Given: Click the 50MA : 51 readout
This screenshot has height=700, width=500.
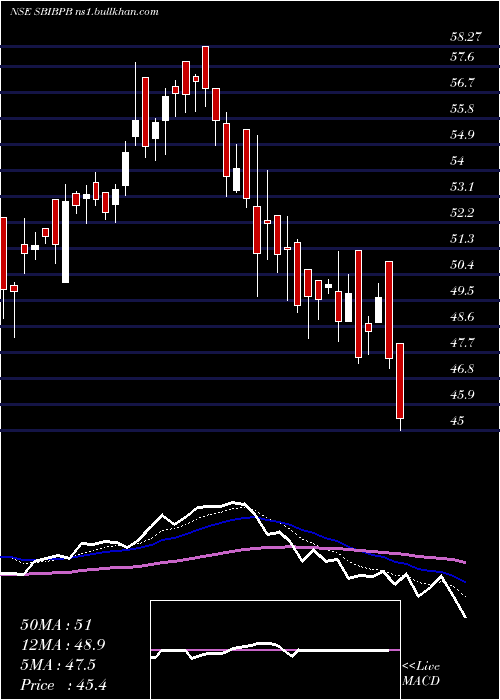Looking at the screenshot, I should coord(56,625).
